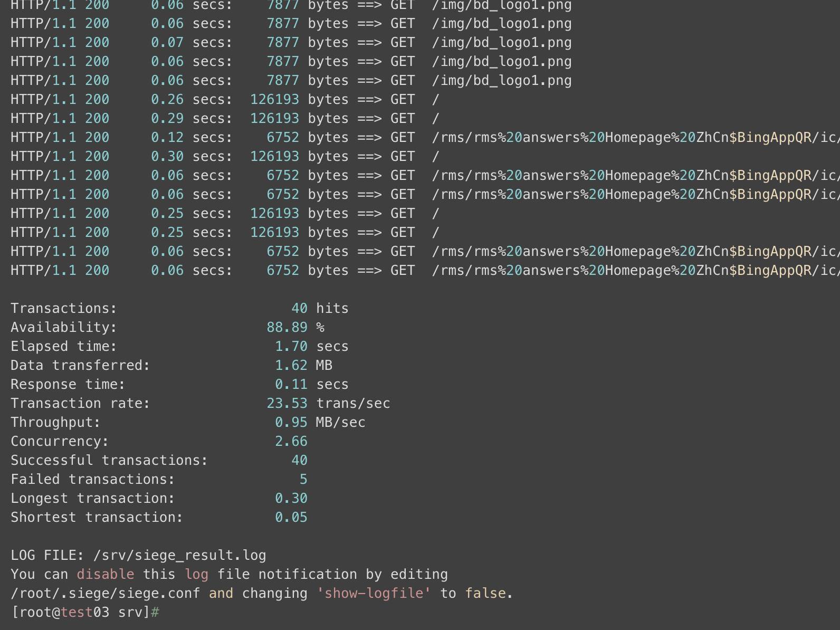Click the Availability: label
This screenshot has width=840, height=630.
[64, 327]
